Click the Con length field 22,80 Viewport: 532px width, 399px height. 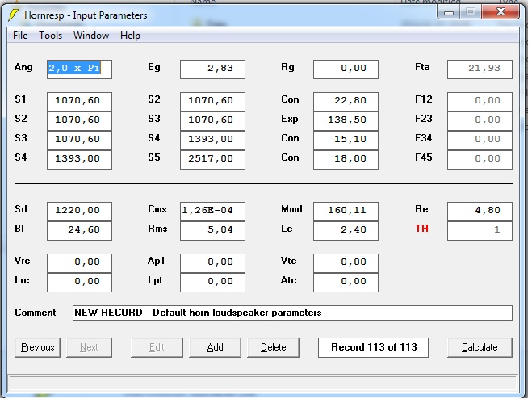[x=346, y=101]
